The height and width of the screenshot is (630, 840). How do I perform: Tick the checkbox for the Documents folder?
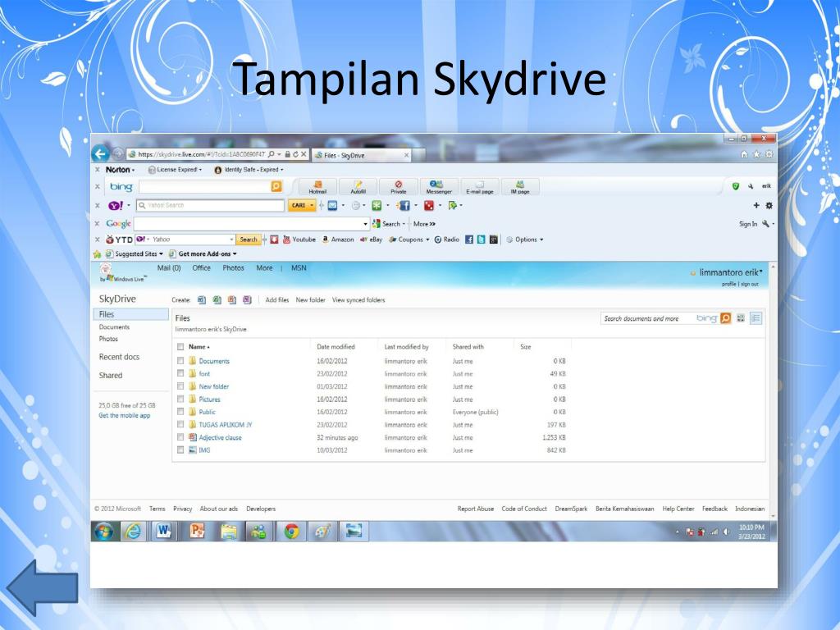(180, 361)
